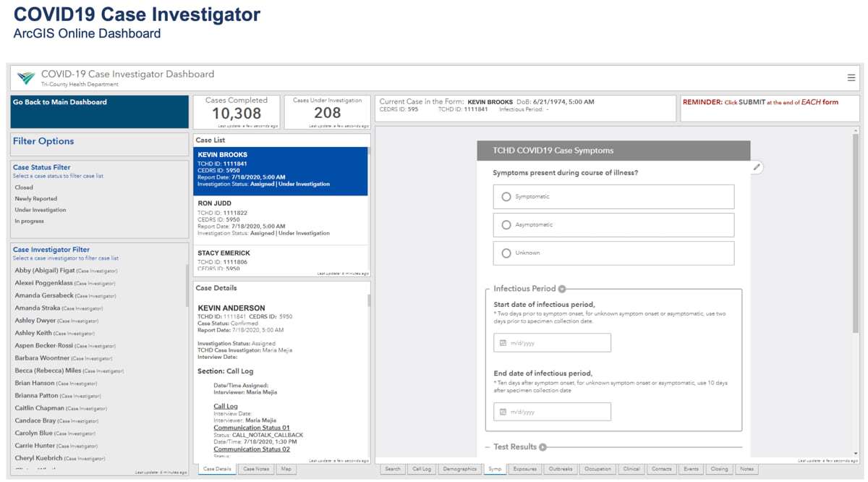The image size is (868, 482).
Task: Click the Cases Under Investigation count 208
Action: tap(327, 113)
